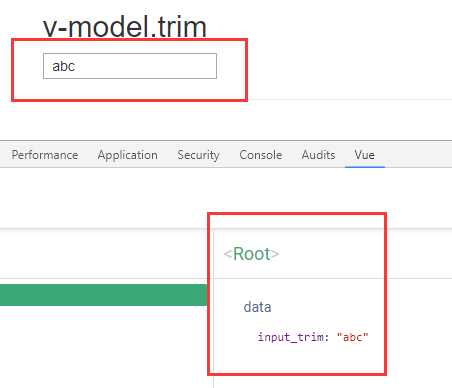Switch to the Performance tab
This screenshot has width=452, height=388.
(45, 155)
